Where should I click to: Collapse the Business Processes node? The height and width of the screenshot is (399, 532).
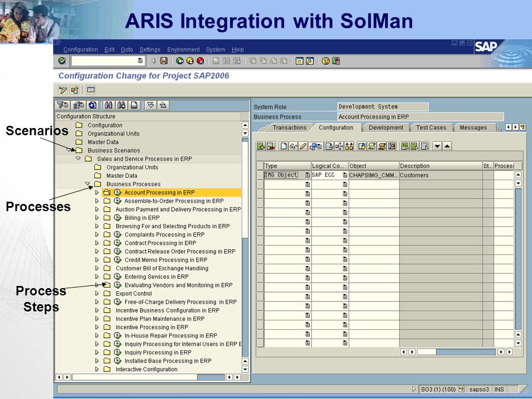click(x=88, y=183)
